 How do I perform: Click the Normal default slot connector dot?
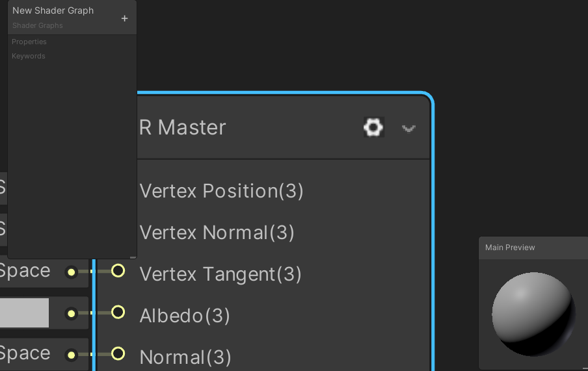71,355
